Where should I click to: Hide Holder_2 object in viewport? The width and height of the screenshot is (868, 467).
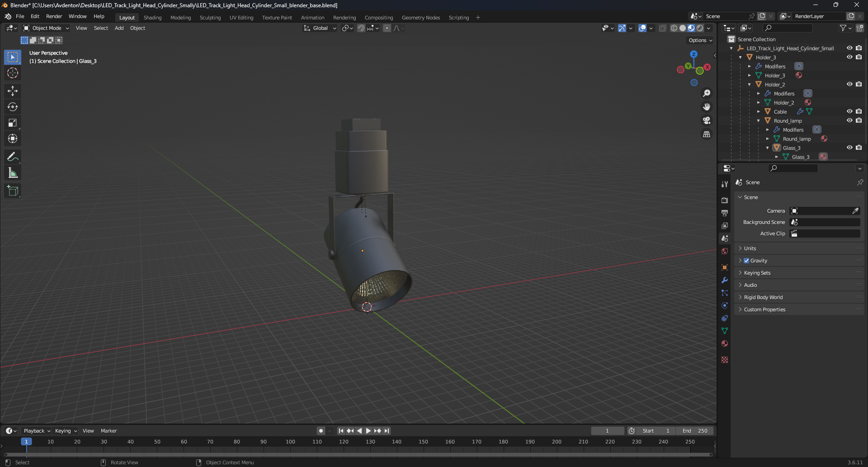click(x=849, y=84)
